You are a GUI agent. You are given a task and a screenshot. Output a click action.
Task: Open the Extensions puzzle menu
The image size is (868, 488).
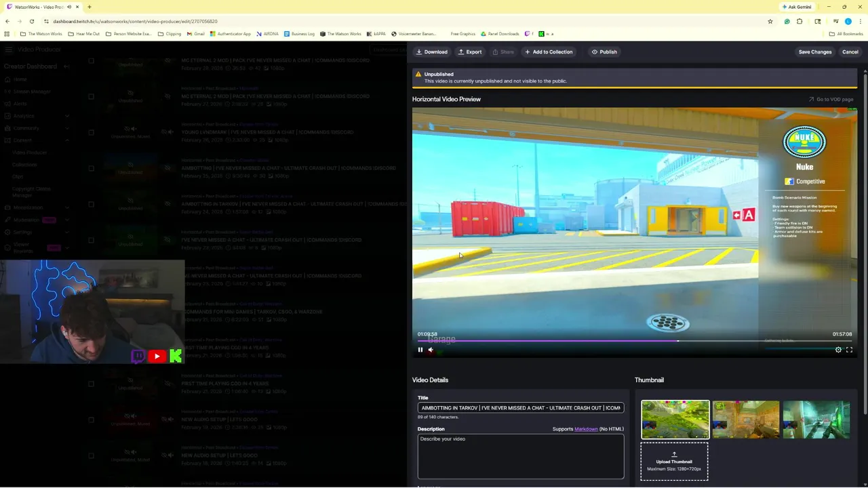tap(800, 21)
